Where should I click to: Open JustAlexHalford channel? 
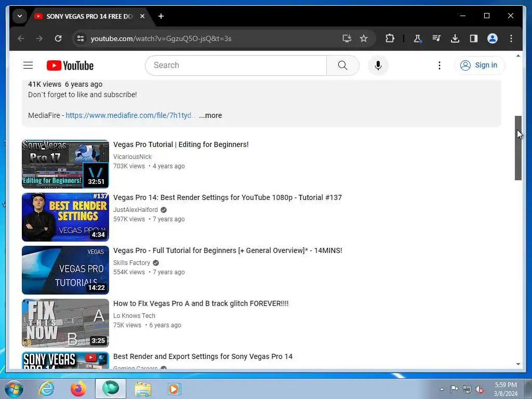click(x=136, y=210)
